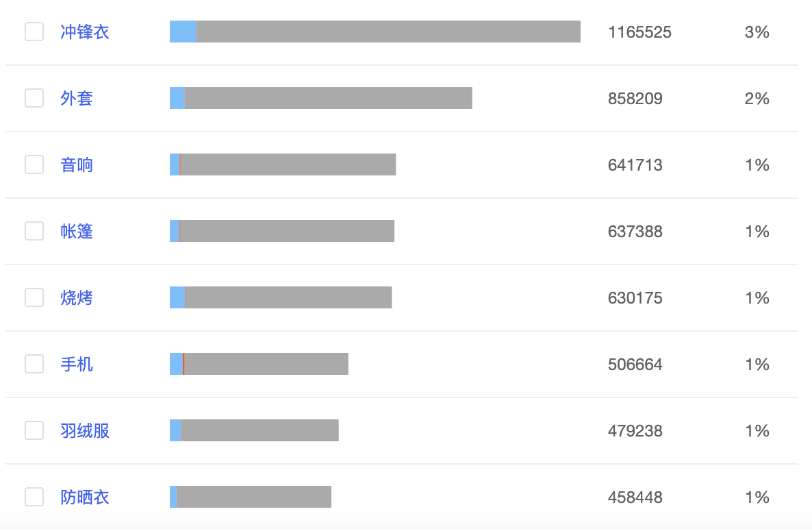Check the checkbox next to 外套
812x529 pixels.
point(34,98)
